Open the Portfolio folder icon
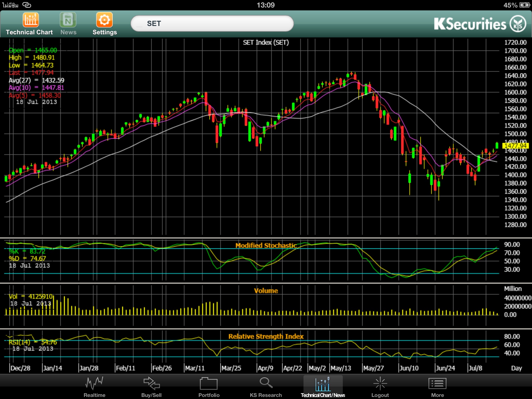Screen dimensions: 532x399 (209, 384)
